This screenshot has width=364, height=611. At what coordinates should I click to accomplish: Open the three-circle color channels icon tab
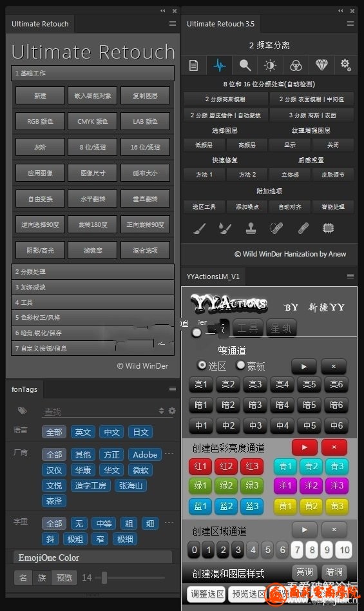click(296, 65)
